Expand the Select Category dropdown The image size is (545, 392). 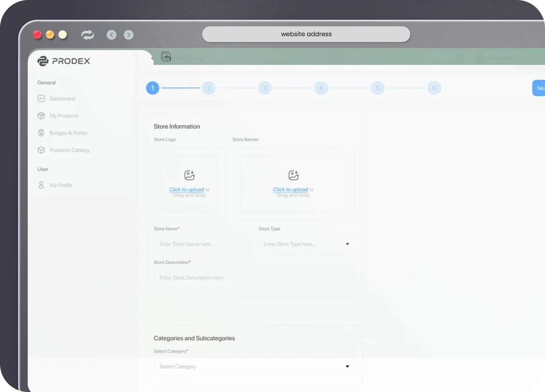click(x=254, y=367)
